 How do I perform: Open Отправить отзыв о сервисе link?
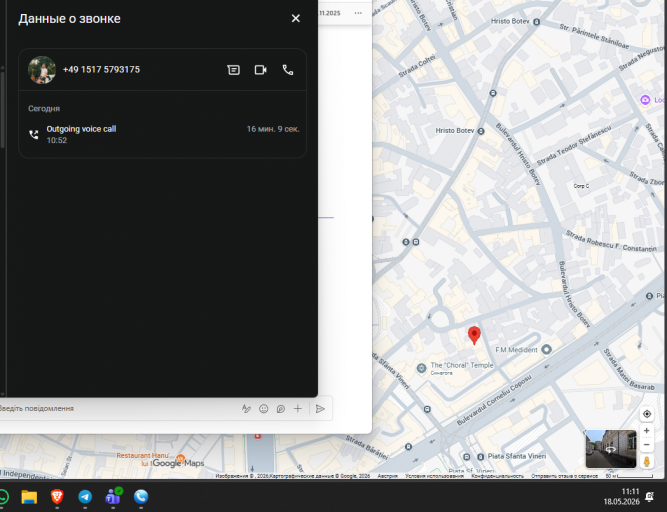[x=564, y=476]
